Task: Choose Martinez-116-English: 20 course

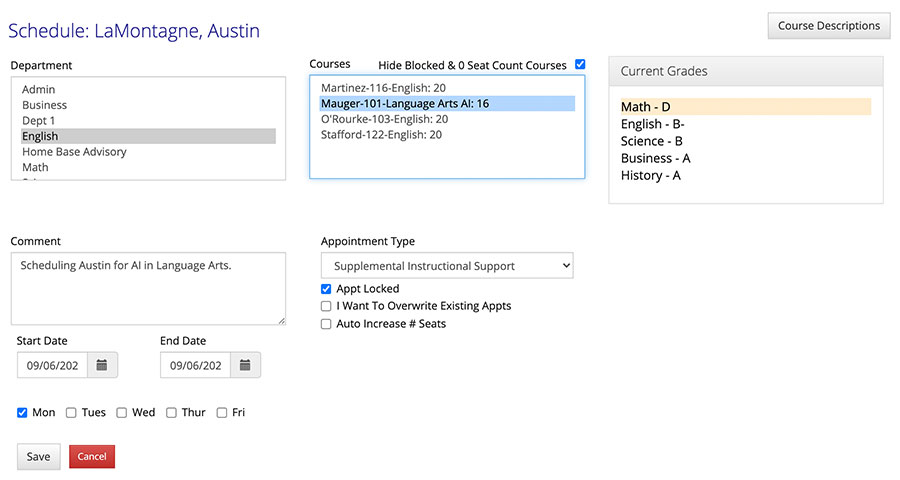Action: pos(447,88)
